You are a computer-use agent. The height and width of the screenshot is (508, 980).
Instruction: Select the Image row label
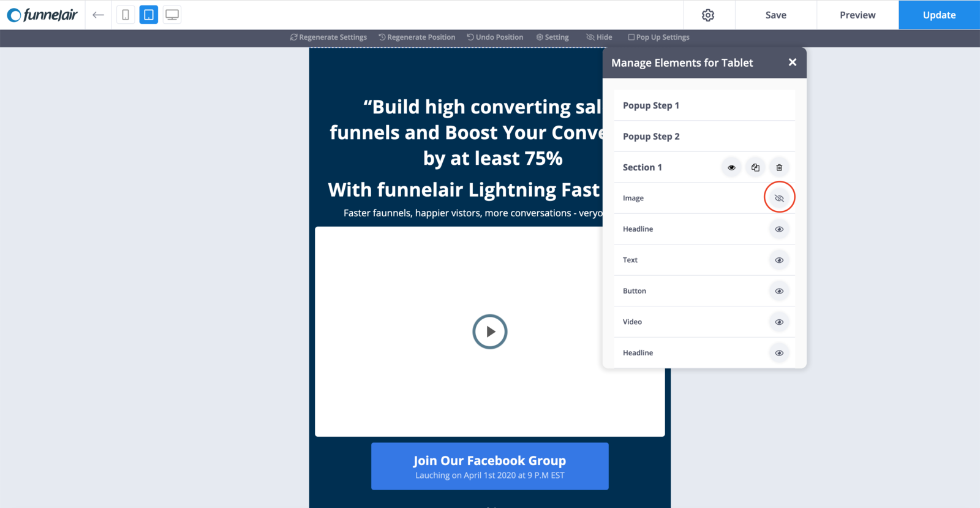(633, 198)
